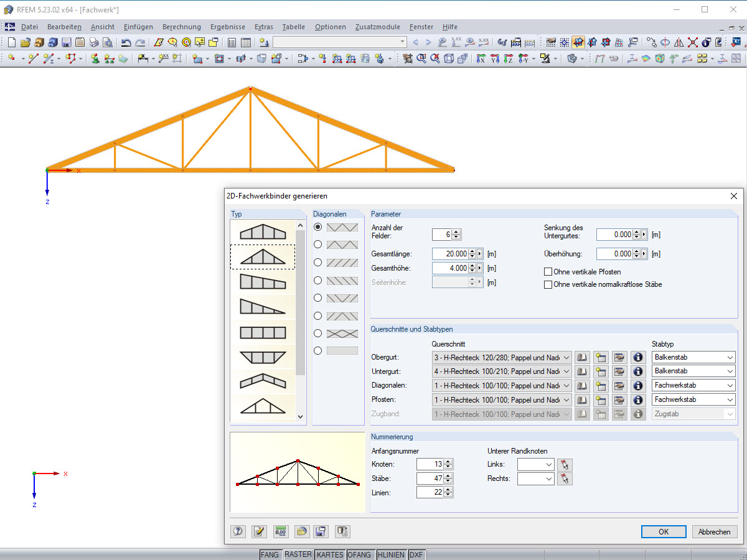Open the Berechnung menu
Image resolution: width=747 pixels, height=560 pixels.
pos(181,27)
